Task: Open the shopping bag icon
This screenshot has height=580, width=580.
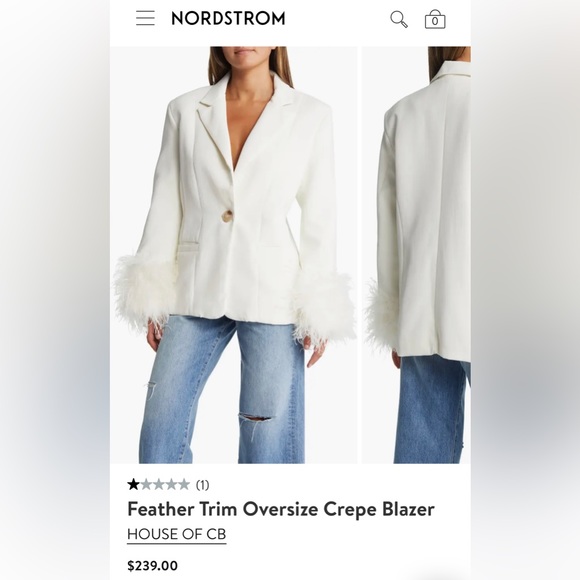Action: tap(435, 19)
